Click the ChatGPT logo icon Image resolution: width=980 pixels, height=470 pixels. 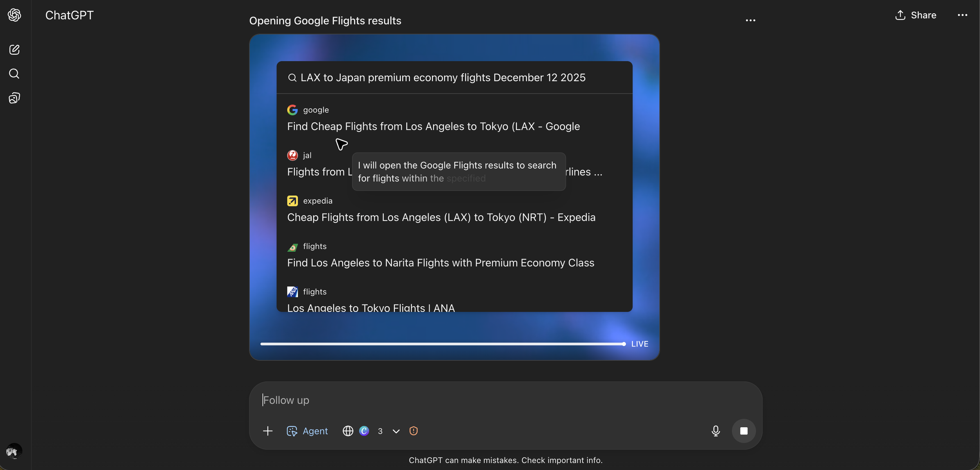(x=14, y=15)
